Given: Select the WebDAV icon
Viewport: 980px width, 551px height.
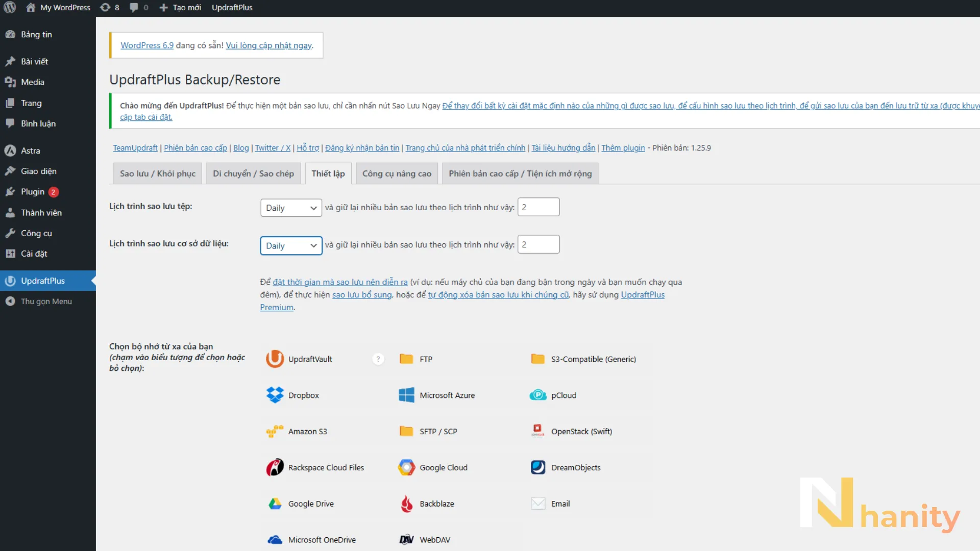Looking at the screenshot, I should tap(406, 540).
